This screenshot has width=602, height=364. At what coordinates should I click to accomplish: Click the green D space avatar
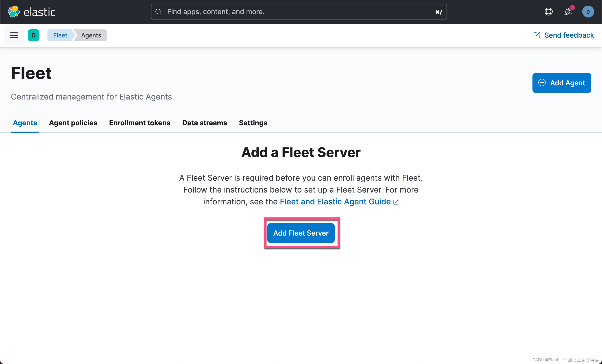pos(33,35)
